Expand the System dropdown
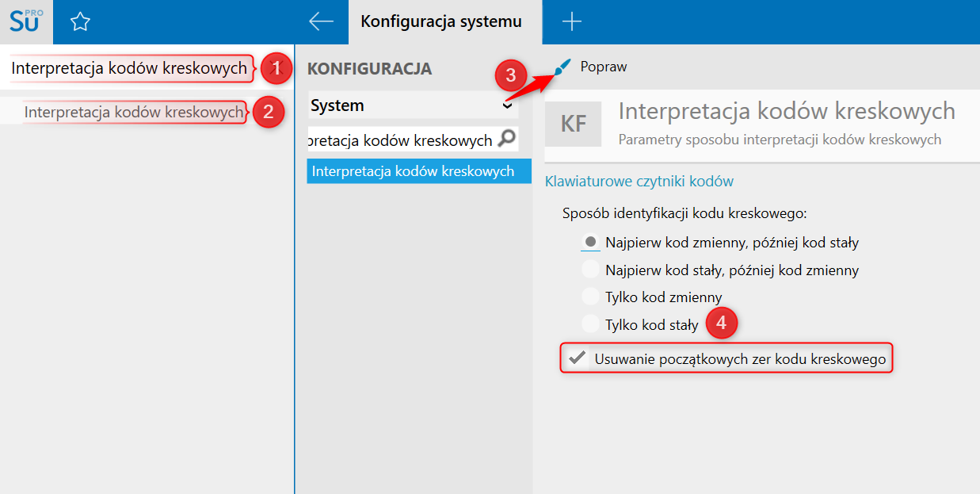 click(x=507, y=105)
